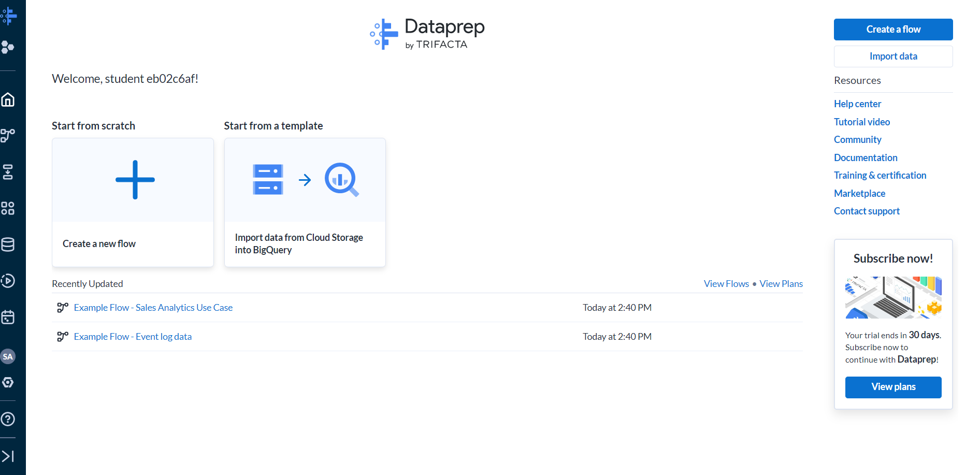Open the Tutorial video link
980x475 pixels.
pos(862,122)
